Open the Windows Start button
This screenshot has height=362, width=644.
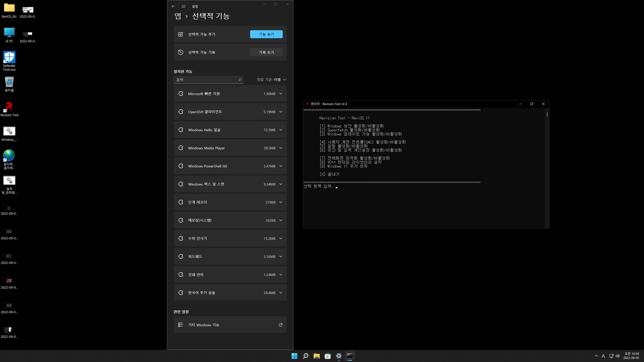click(294, 356)
